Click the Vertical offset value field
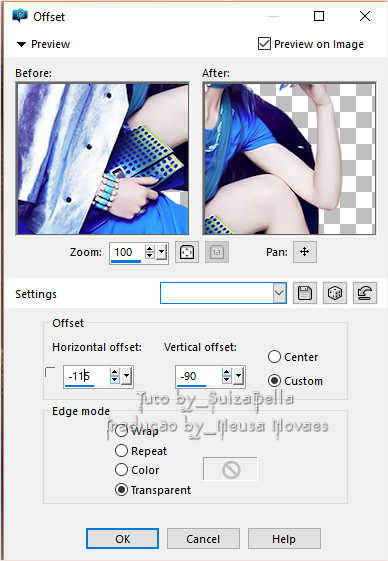The width and height of the screenshot is (388, 561). 199,376
